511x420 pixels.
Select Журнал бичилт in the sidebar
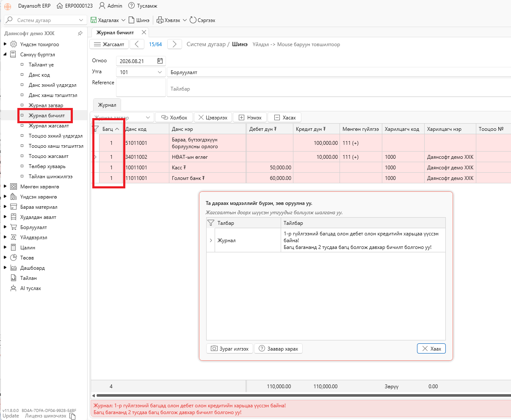pos(47,115)
